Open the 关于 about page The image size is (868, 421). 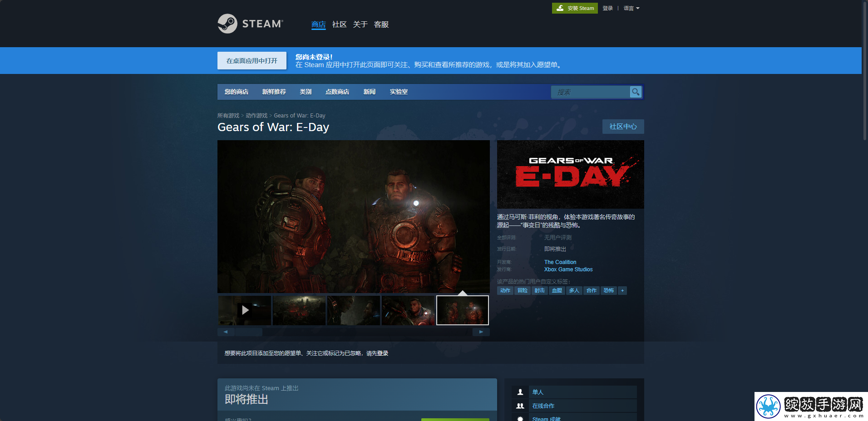[360, 24]
